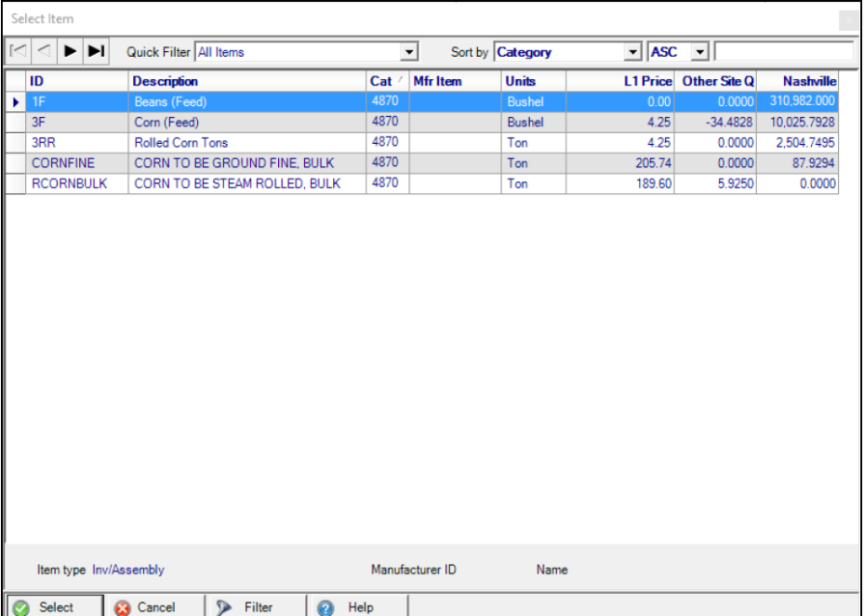
Task: Click the Units column header
Action: click(520, 81)
